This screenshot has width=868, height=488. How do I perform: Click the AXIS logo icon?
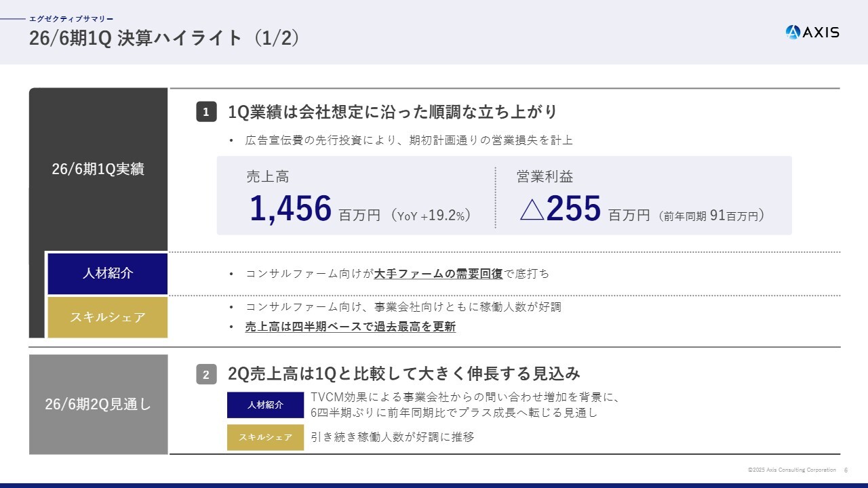[793, 32]
